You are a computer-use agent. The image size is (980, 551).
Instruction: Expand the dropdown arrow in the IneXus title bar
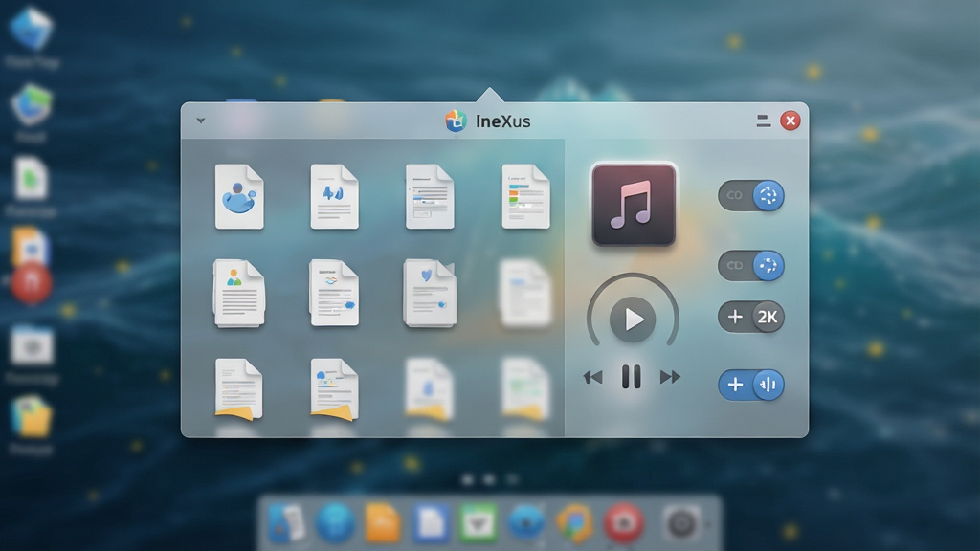201,121
